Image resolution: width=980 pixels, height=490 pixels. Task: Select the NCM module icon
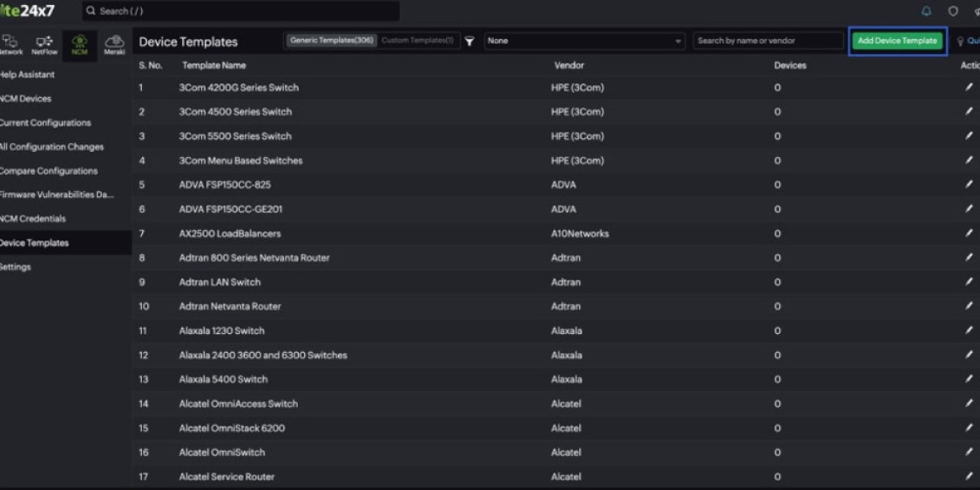click(79, 44)
